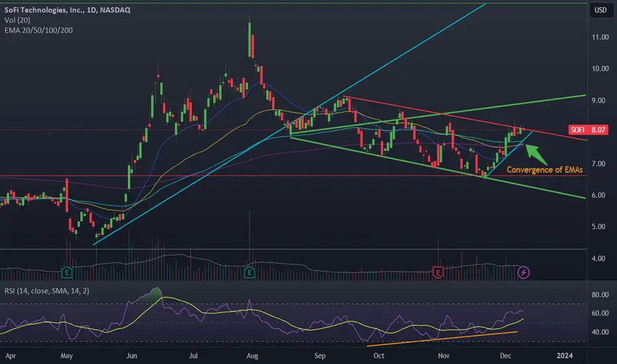This screenshot has height=364, width=617.
Task: Select the EMA 20/50/100/200 indicator legend
Action: (x=38, y=30)
